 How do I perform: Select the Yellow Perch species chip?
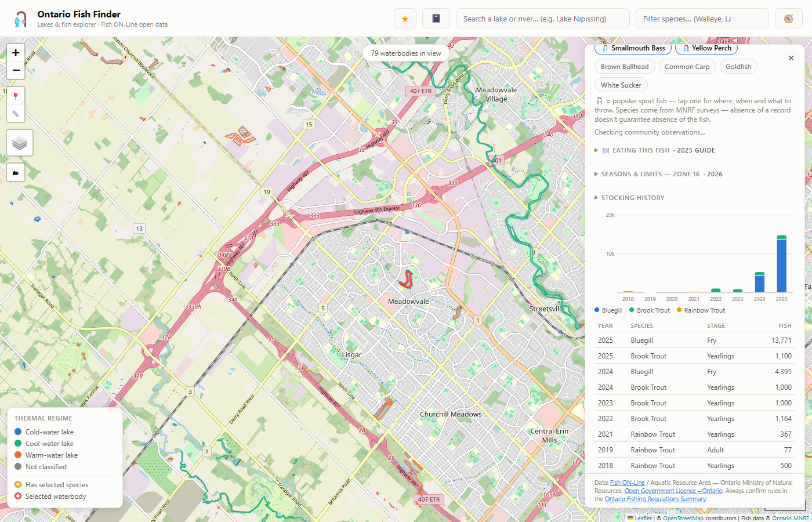tap(706, 48)
